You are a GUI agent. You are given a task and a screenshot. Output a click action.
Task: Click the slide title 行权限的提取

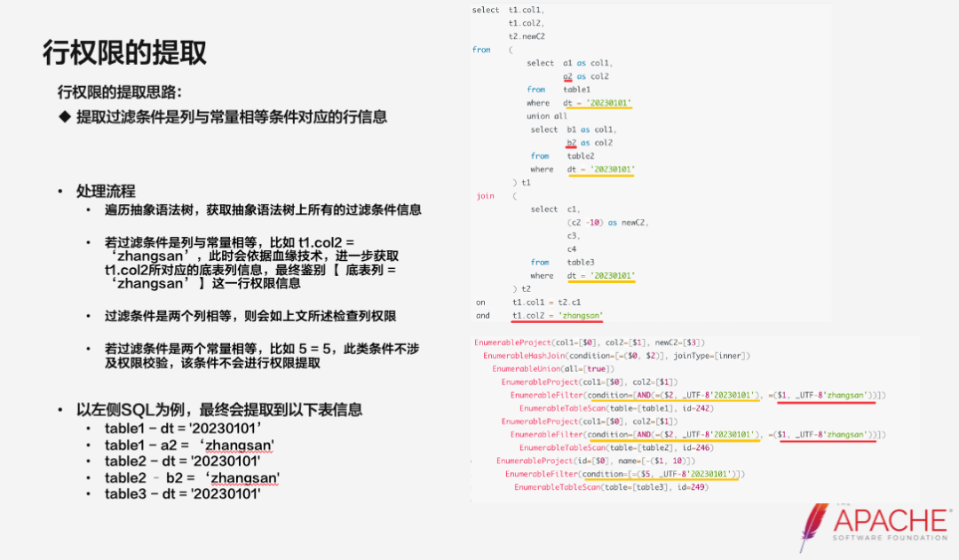tap(125, 52)
